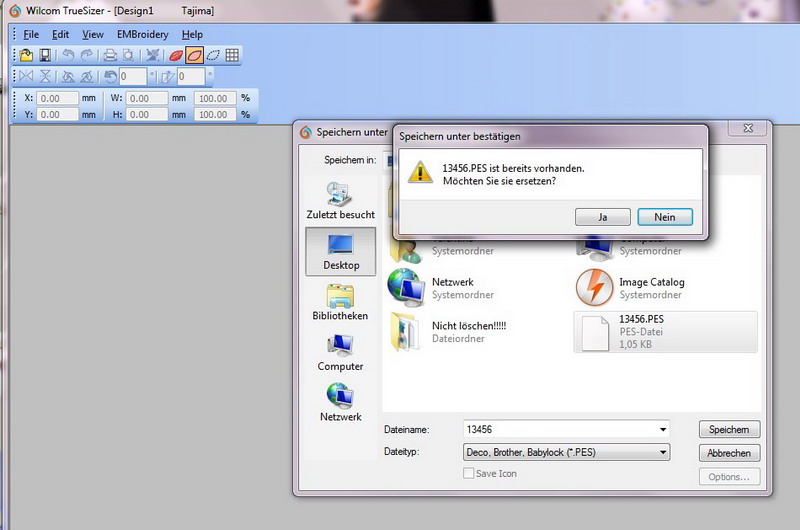Click the Print design toolbar icon
The height and width of the screenshot is (530, 800).
(111, 55)
